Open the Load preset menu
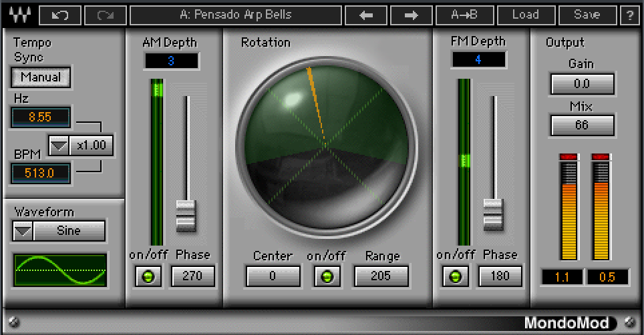 click(526, 15)
